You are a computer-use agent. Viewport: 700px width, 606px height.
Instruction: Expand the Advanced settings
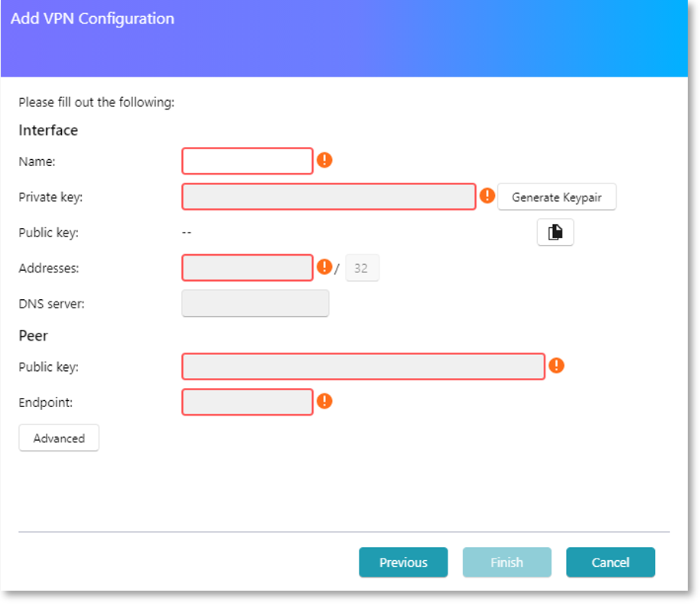point(59,438)
